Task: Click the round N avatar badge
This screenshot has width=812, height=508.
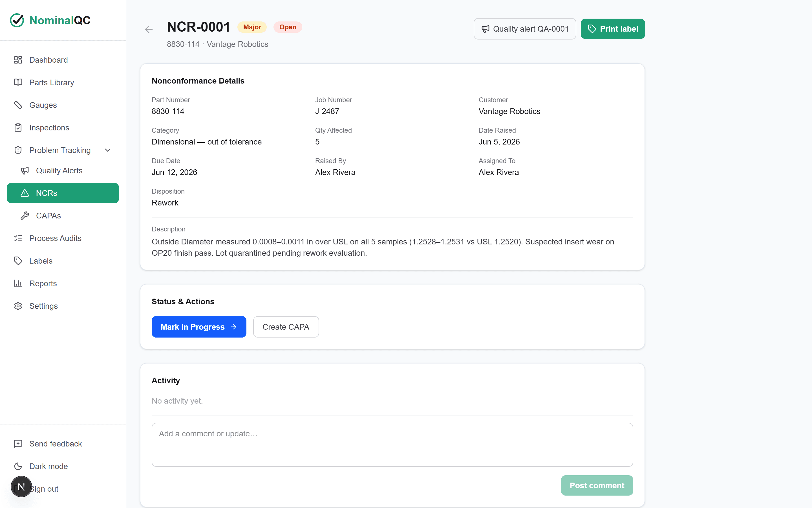Action: tap(21, 487)
